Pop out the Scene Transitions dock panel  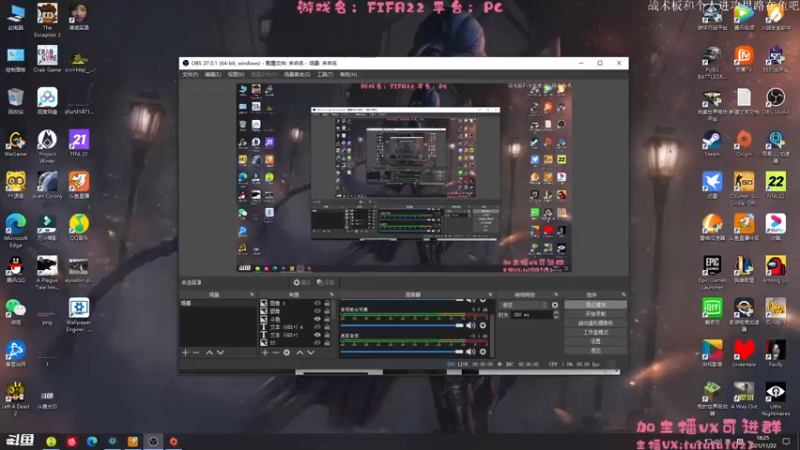pyautogui.click(x=556, y=295)
